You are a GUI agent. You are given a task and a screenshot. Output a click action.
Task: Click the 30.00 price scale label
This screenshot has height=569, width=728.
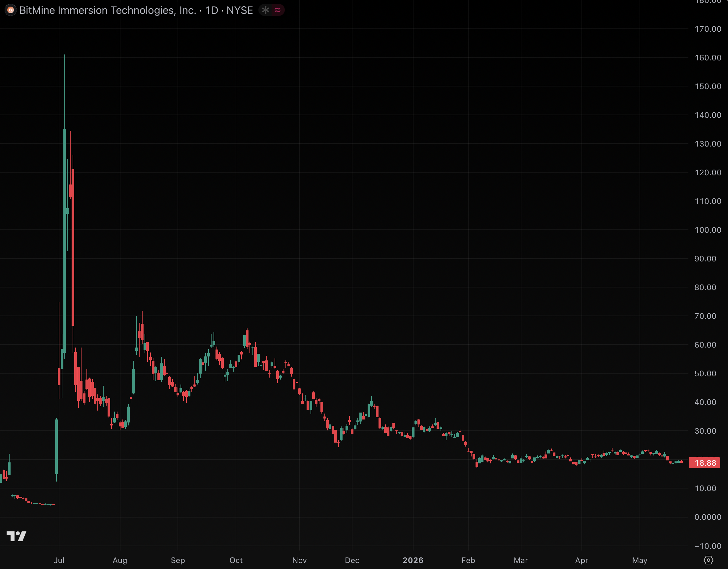[705, 431]
